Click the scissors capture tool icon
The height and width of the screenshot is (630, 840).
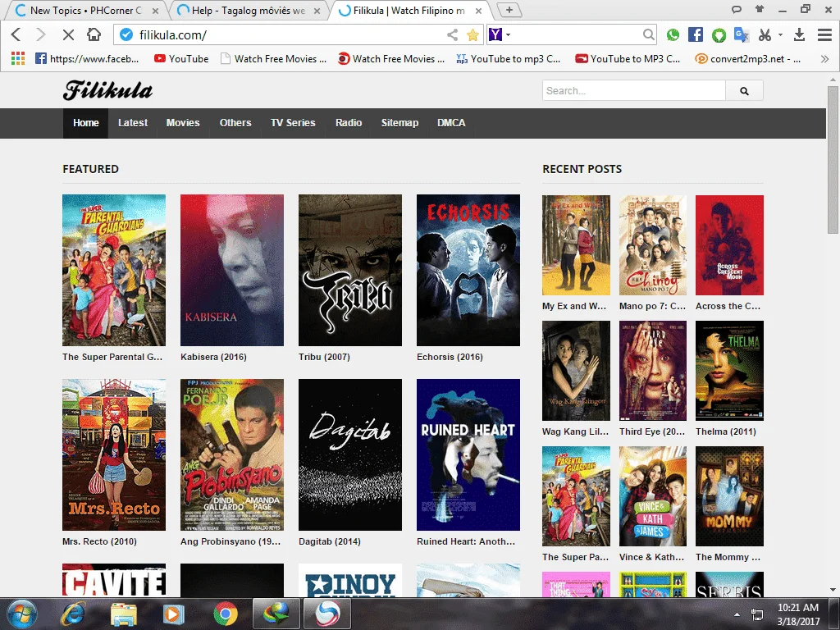coord(765,34)
